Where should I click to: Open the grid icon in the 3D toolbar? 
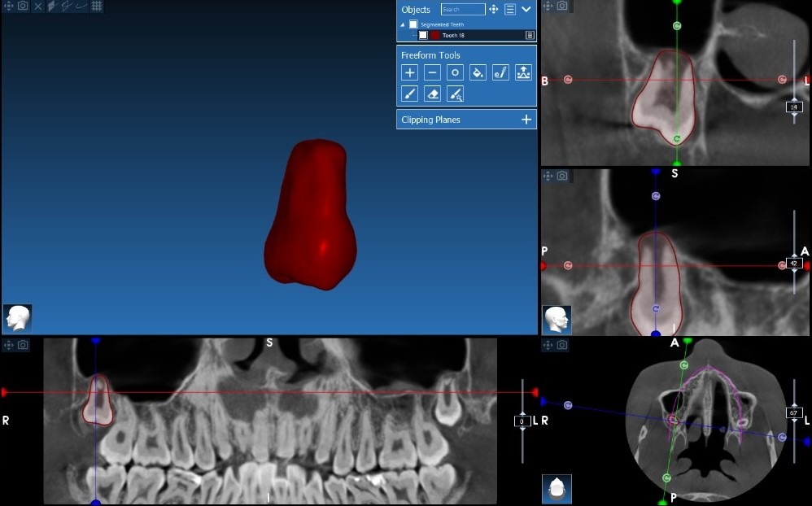(x=96, y=7)
